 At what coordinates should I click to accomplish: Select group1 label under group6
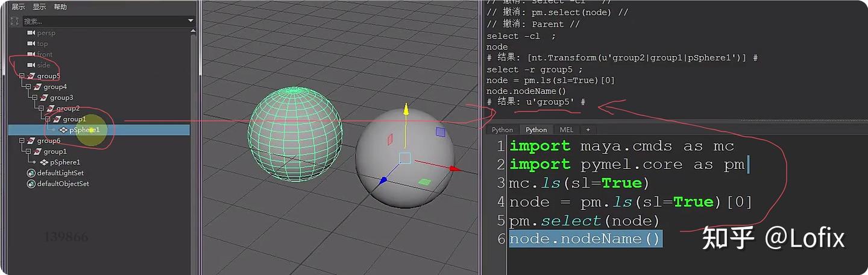click(55, 151)
